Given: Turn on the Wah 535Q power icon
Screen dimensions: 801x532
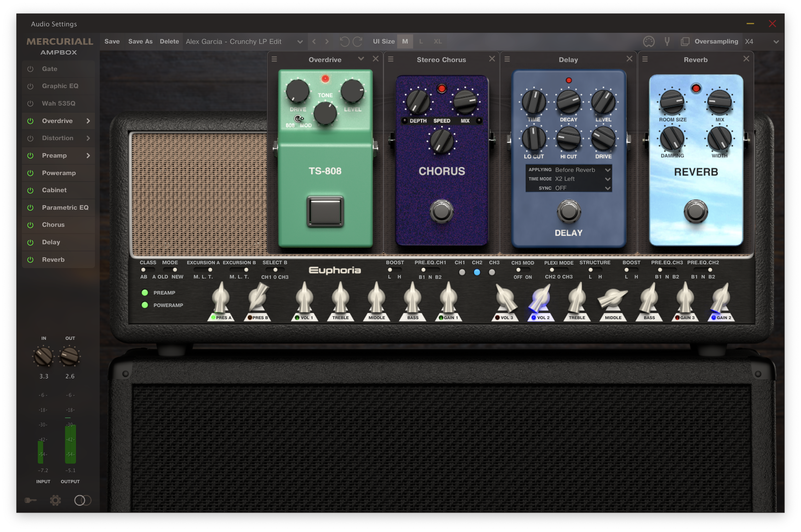Looking at the screenshot, I should (30, 103).
